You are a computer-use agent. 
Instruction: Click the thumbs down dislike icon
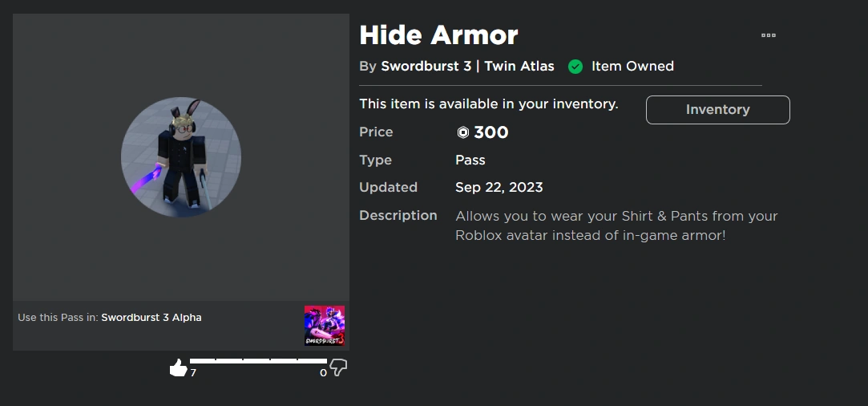coord(338,368)
